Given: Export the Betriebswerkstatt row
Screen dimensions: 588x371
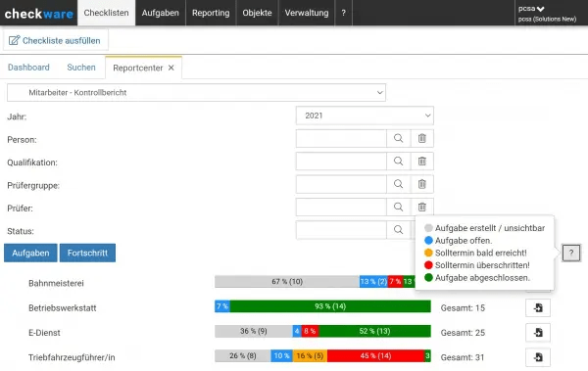Looking at the screenshot, I should click(x=538, y=308).
